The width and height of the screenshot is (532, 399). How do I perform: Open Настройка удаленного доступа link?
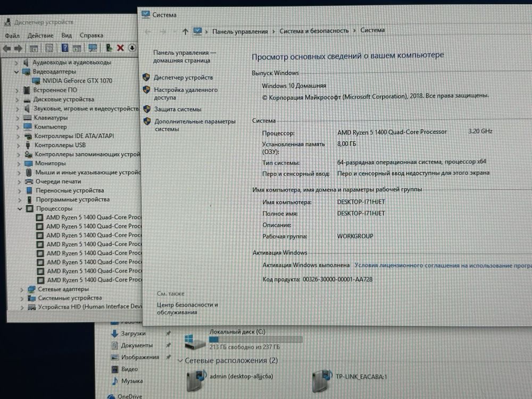(186, 94)
